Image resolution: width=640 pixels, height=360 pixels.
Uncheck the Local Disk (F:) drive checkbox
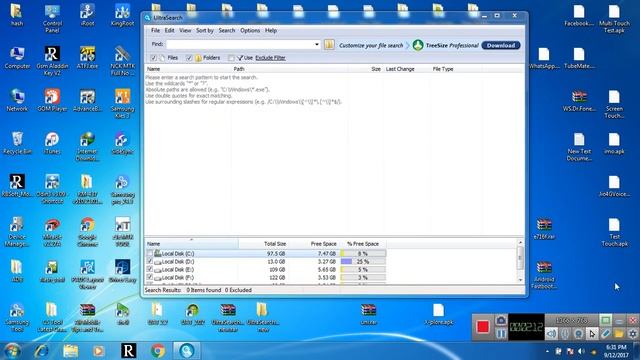click(150, 277)
